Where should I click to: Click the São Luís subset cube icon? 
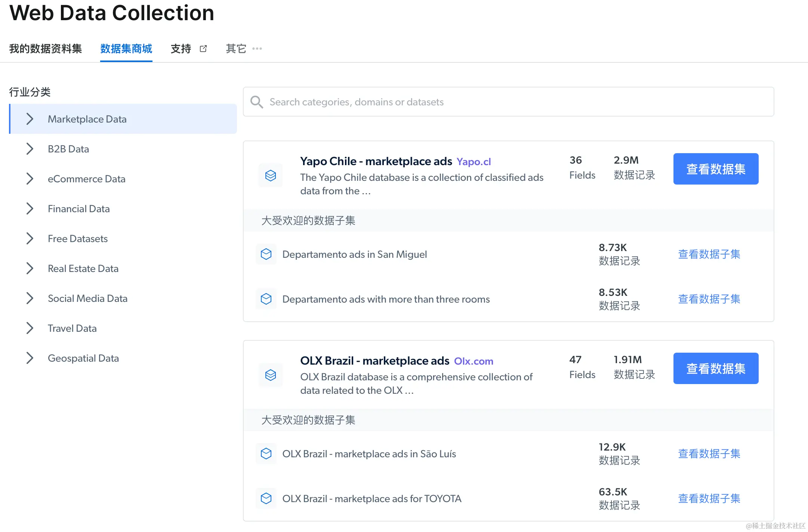pyautogui.click(x=266, y=454)
